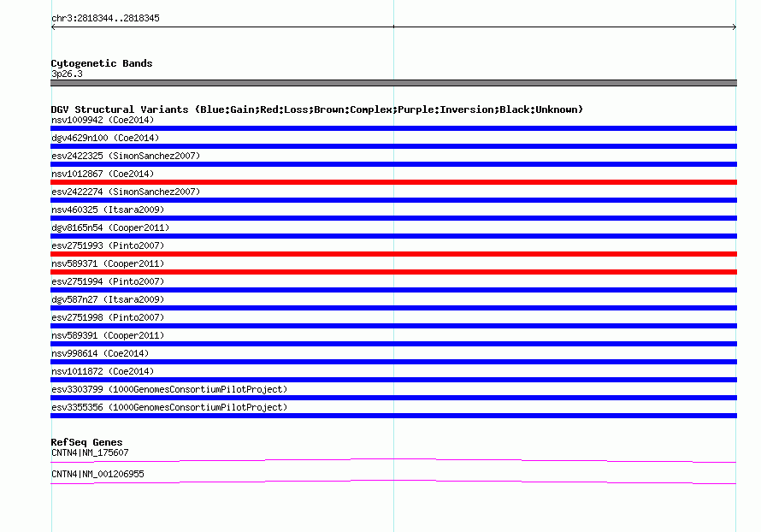Select the nsv589391 (Cooper2011) label

point(108,335)
